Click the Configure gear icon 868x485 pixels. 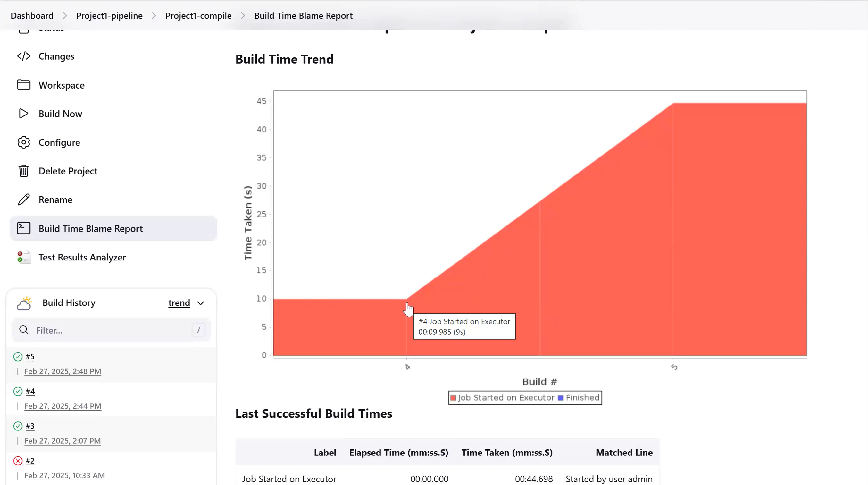pyautogui.click(x=24, y=142)
